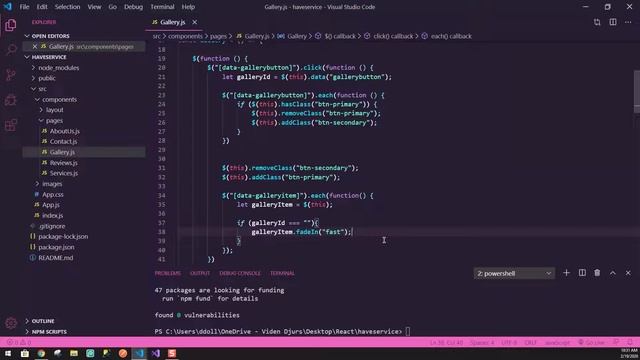Open the Help menu
The height and width of the screenshot is (360, 640).
[188, 7]
